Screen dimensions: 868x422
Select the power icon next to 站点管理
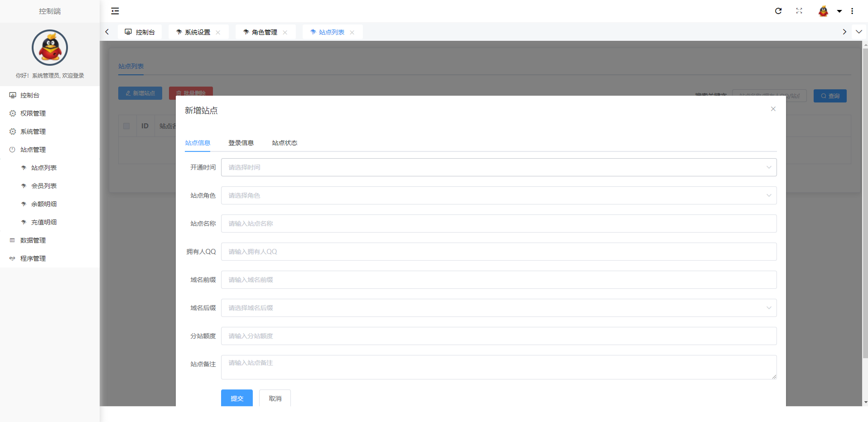pyautogui.click(x=12, y=150)
